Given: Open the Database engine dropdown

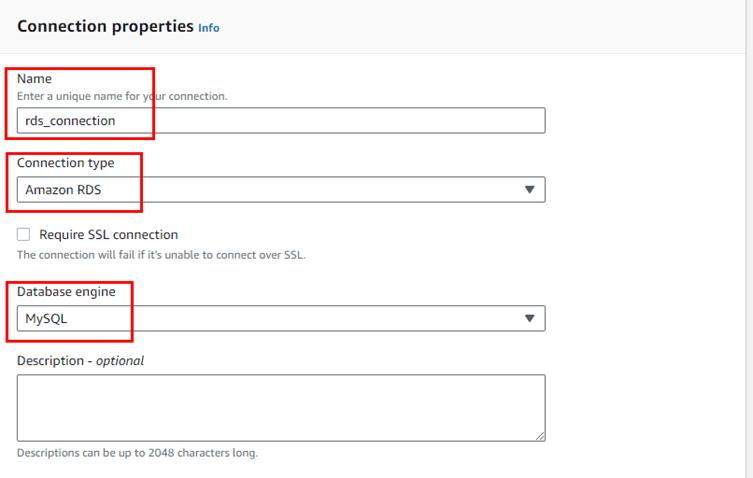Looking at the screenshot, I should [280, 318].
